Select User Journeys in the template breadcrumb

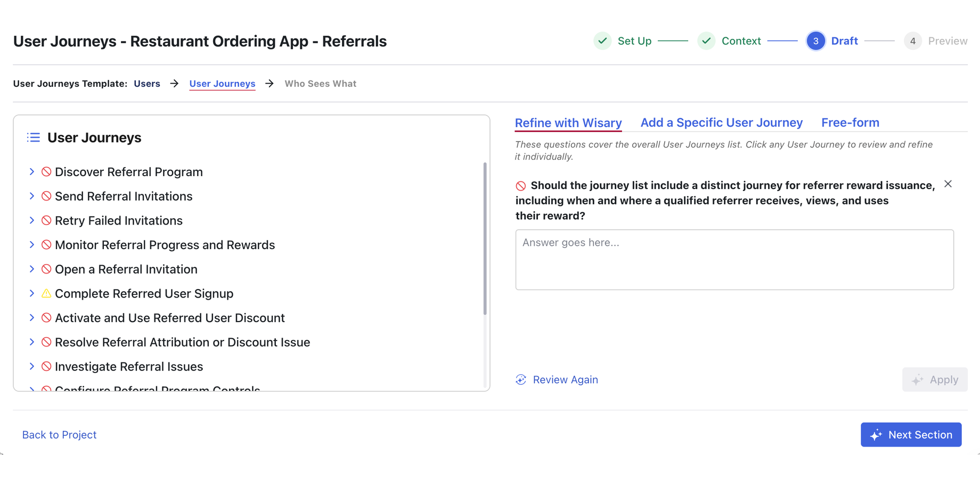(222, 84)
